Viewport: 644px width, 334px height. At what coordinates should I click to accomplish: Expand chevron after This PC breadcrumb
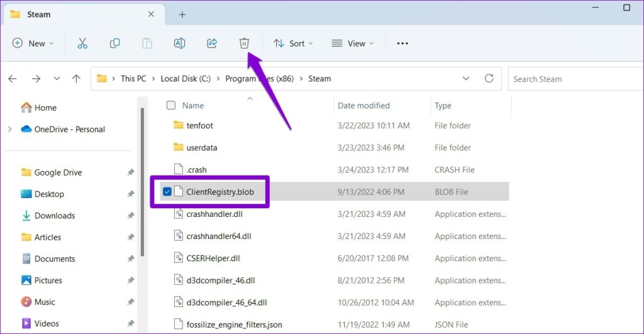tap(153, 79)
